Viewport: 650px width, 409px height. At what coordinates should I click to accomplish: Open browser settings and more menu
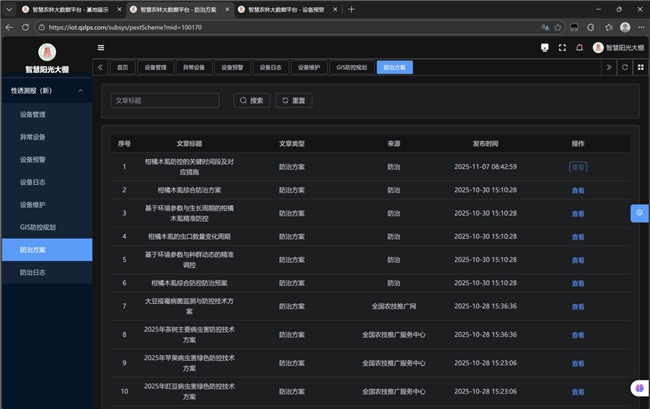(x=639, y=27)
